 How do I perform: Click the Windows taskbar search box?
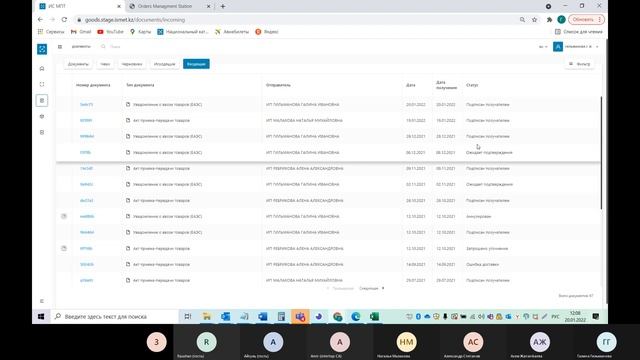(x=114, y=316)
